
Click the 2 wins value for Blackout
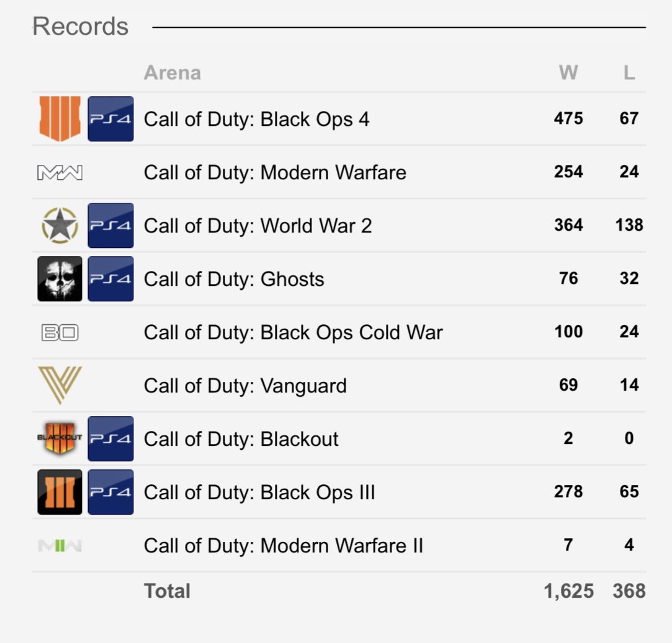point(568,438)
